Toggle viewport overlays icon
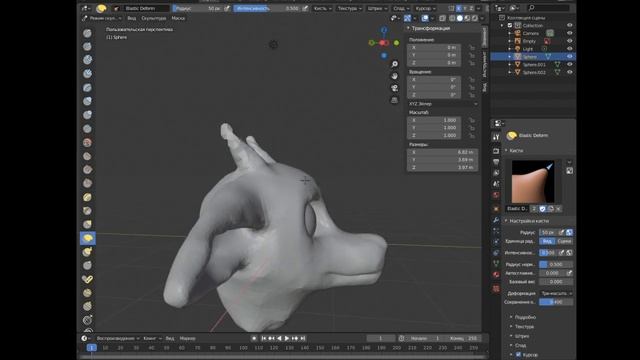 click(425, 18)
